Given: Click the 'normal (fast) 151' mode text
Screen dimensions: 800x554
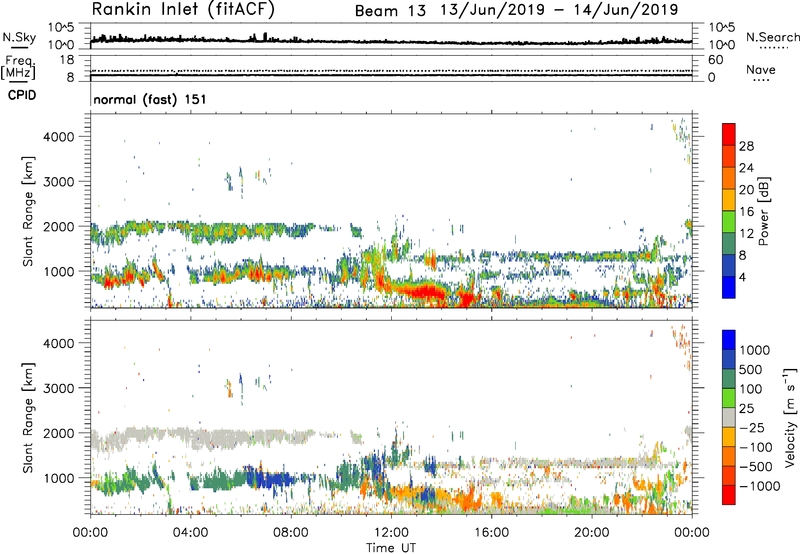Looking at the screenshot, I should coord(150,99).
